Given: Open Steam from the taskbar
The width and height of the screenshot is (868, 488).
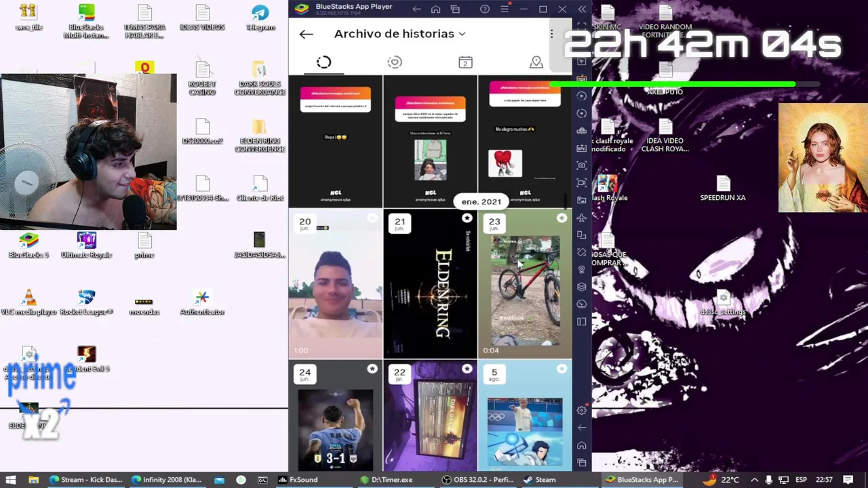Looking at the screenshot, I should tap(539, 480).
